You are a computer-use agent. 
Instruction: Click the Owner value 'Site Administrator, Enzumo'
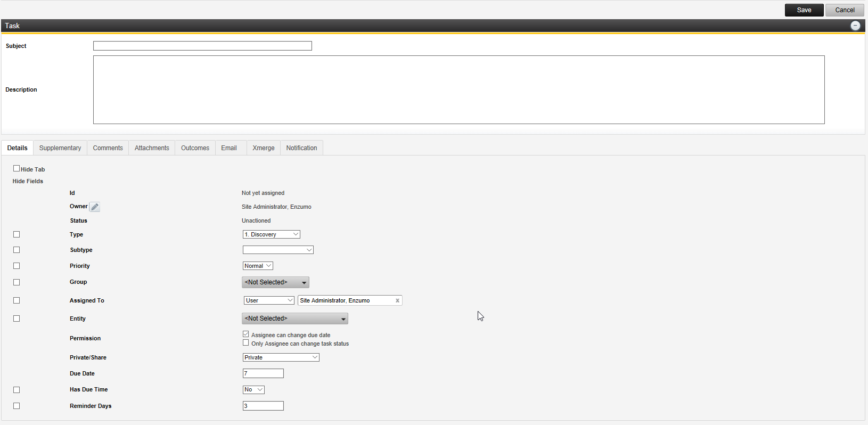(276, 207)
